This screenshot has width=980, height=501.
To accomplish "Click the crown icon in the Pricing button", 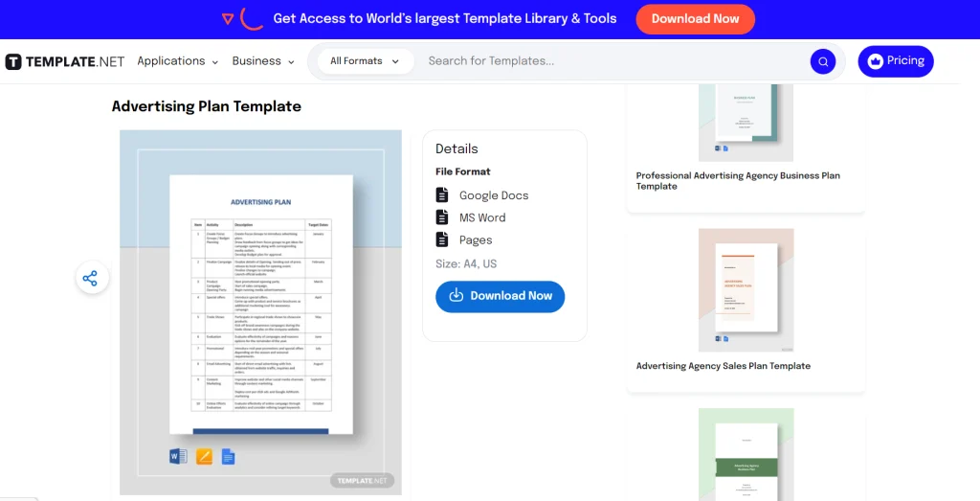I will coord(875,61).
